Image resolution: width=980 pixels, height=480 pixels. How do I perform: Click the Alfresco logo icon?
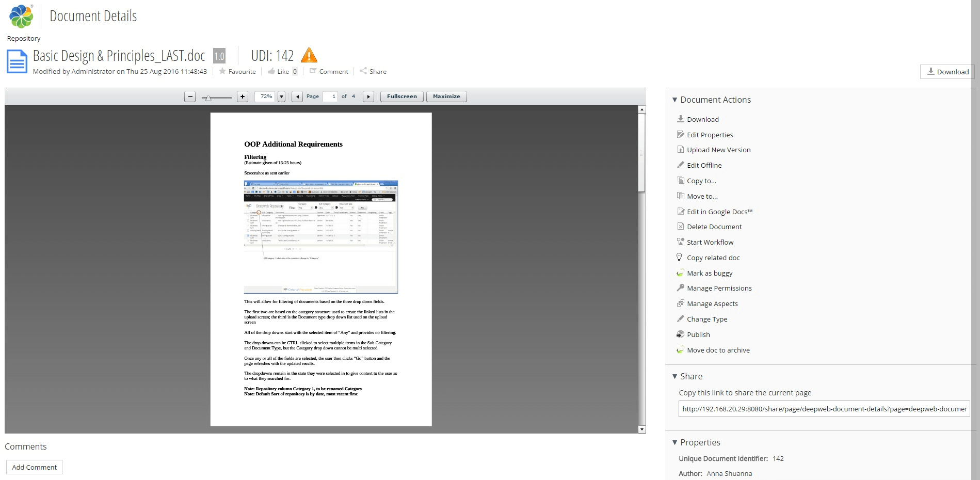click(21, 16)
